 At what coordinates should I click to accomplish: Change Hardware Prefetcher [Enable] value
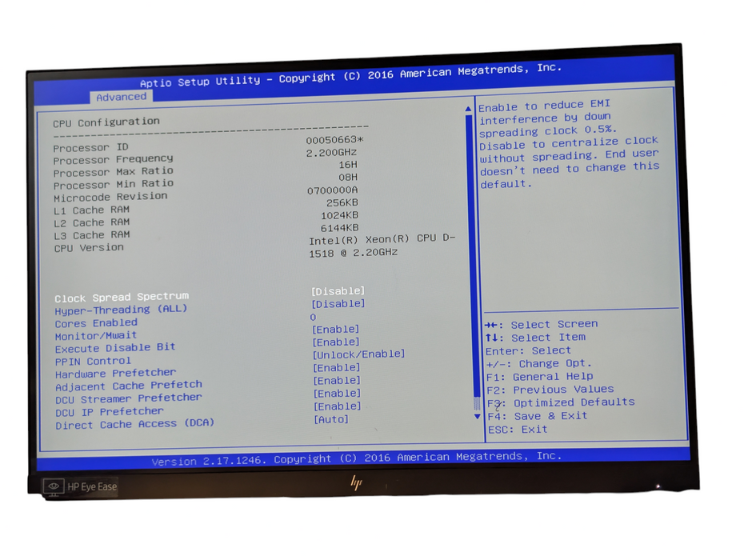click(337, 367)
